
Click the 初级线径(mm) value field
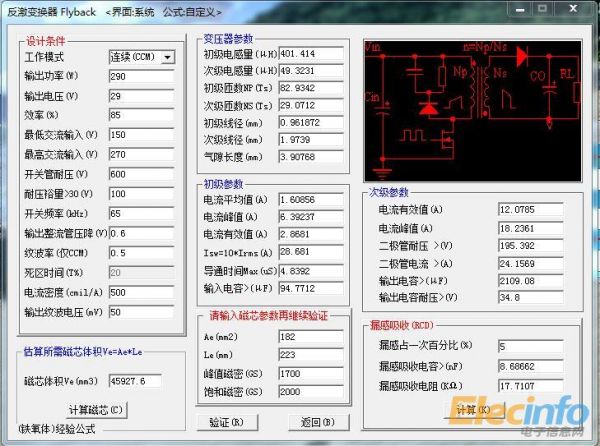coord(311,123)
